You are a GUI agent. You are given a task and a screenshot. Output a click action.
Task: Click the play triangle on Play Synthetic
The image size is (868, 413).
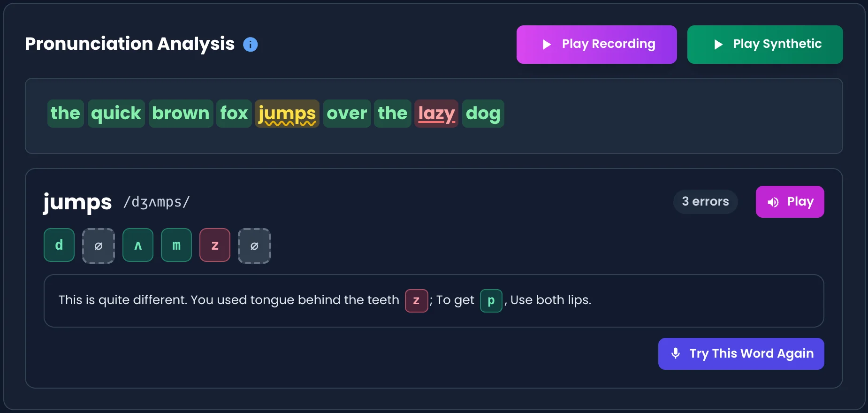[717, 44]
